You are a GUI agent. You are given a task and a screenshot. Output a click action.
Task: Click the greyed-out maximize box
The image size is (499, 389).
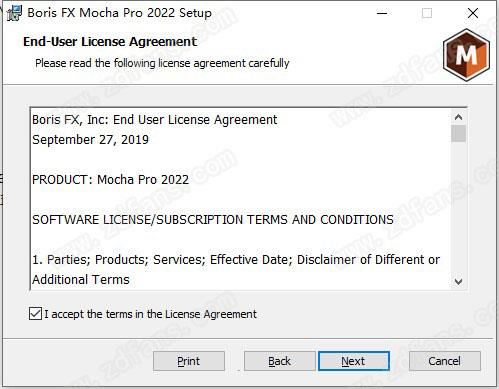[427, 13]
